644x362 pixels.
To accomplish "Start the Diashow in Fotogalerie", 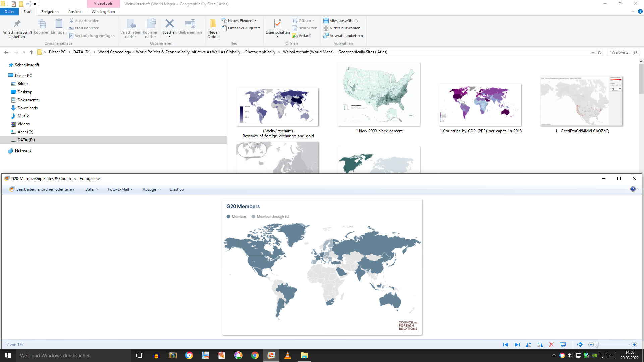I will coord(177,189).
